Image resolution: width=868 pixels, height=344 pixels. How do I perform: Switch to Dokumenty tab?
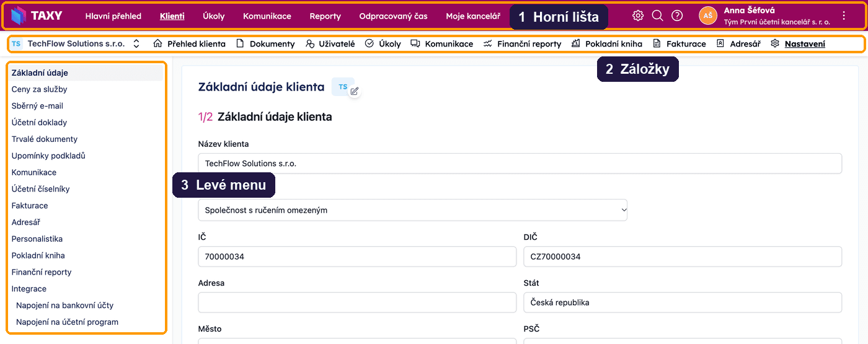click(x=265, y=44)
